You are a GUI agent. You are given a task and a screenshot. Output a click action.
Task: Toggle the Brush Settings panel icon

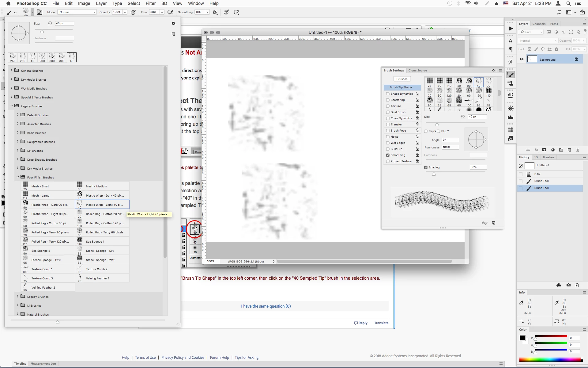coord(40,12)
